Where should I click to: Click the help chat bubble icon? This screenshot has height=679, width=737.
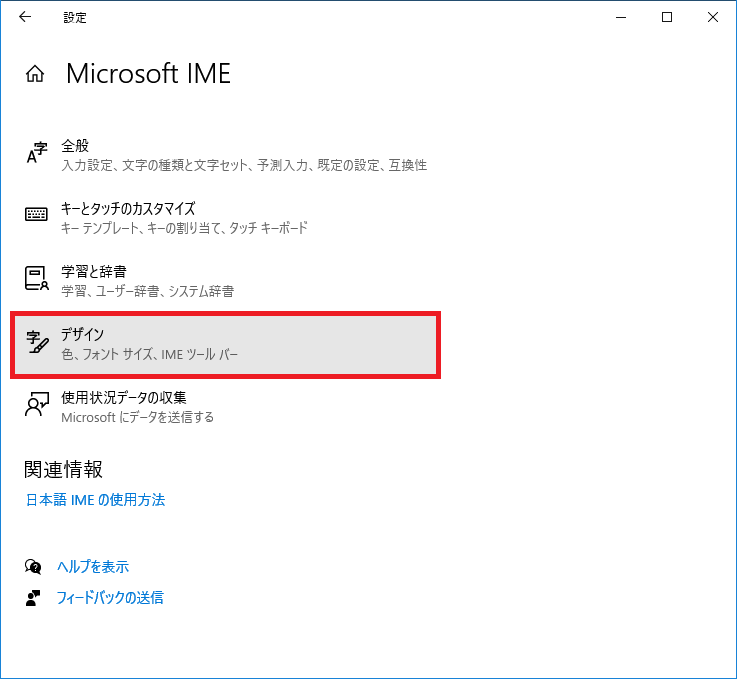point(33,567)
